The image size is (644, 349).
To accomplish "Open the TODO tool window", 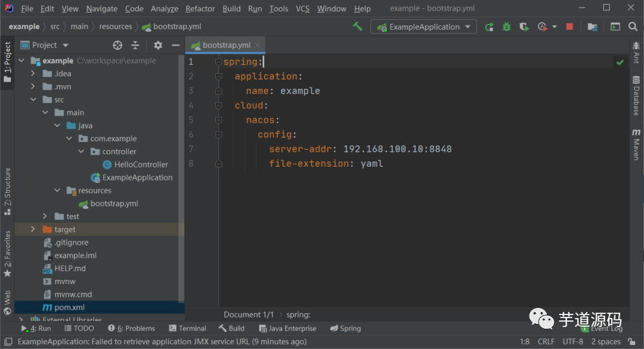I will (x=79, y=329).
